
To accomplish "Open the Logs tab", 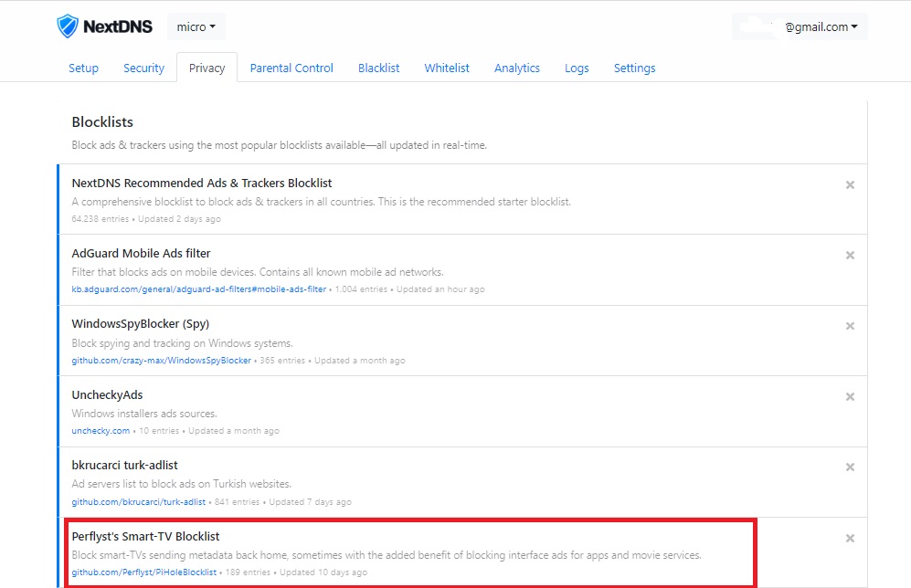I will [577, 68].
